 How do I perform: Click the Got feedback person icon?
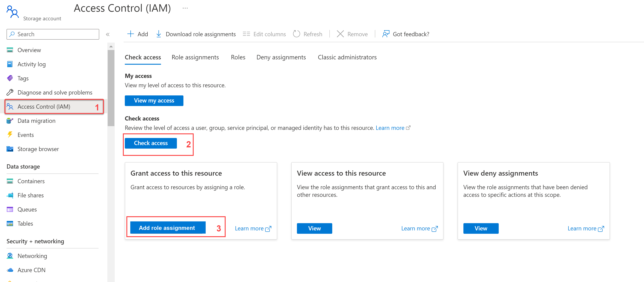click(386, 34)
